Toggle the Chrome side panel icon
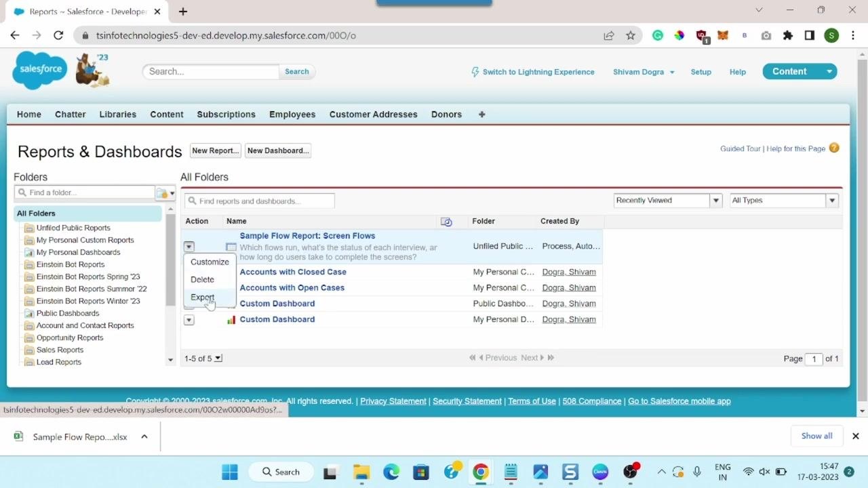The width and height of the screenshot is (868, 488). (x=810, y=35)
